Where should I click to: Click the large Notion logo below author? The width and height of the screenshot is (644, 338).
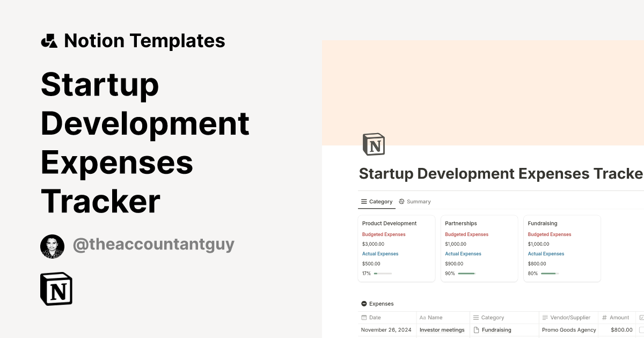56,289
